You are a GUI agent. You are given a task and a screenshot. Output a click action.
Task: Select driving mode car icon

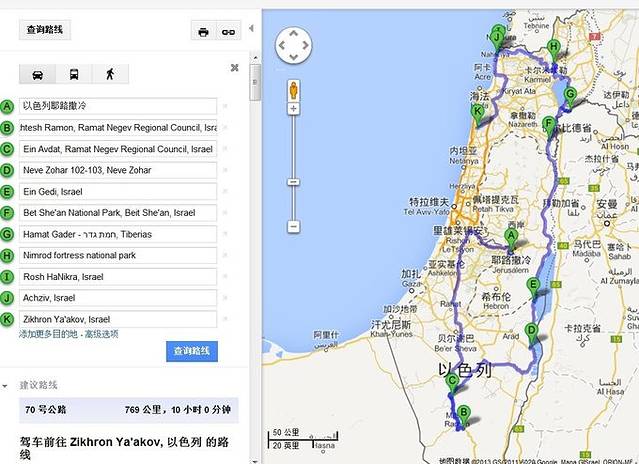coord(38,74)
